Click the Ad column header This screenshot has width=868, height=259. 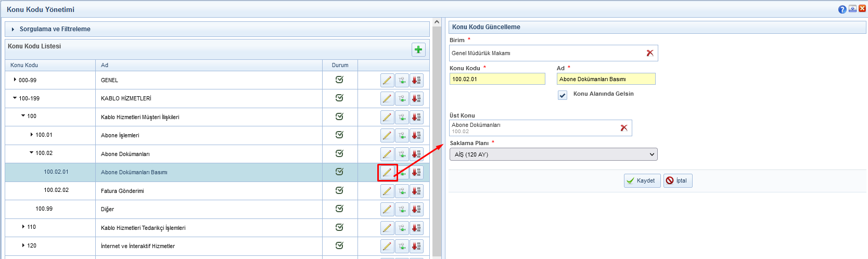tap(209, 65)
